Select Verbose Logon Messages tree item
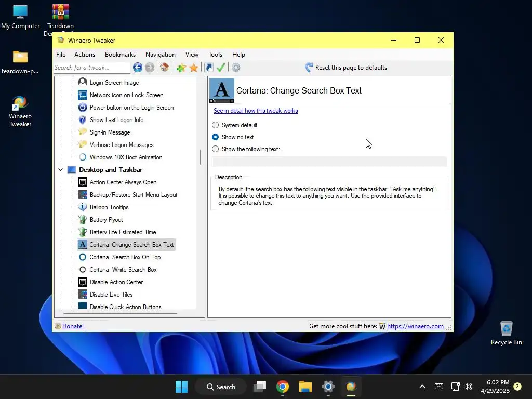 122,145
